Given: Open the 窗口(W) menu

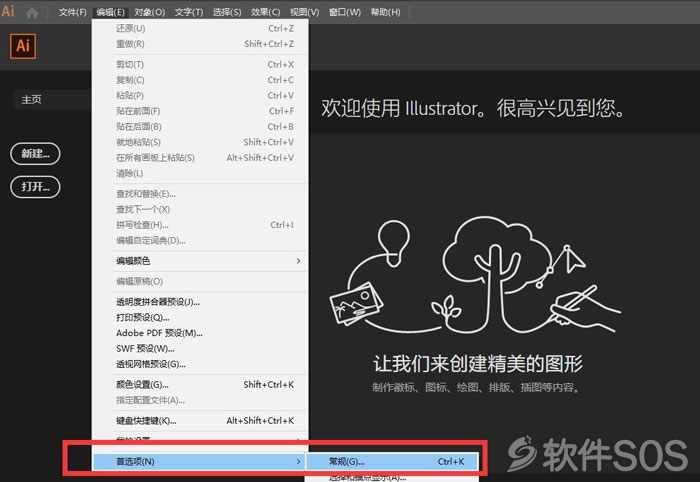Looking at the screenshot, I should 344,12.
